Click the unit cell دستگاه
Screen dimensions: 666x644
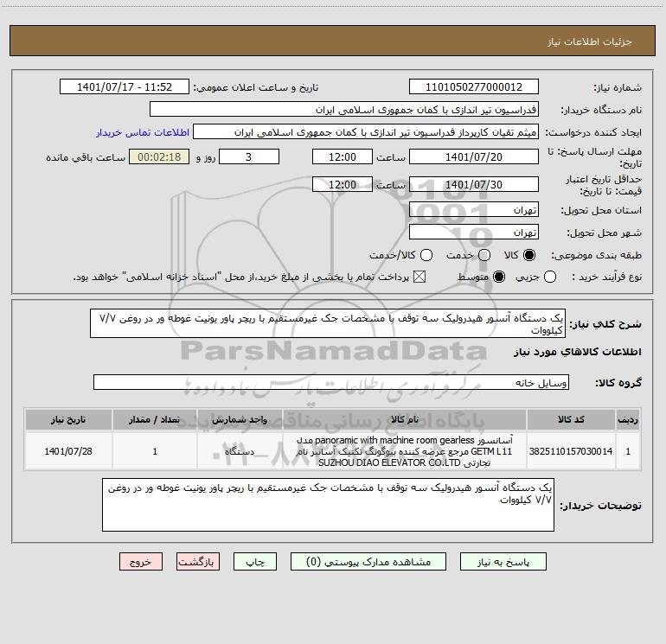(240, 451)
